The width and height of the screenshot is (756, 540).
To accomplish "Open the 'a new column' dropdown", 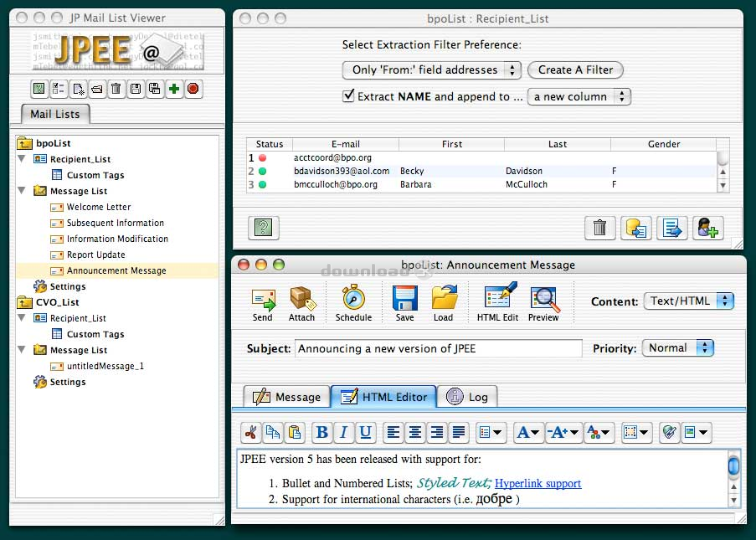I will point(579,97).
